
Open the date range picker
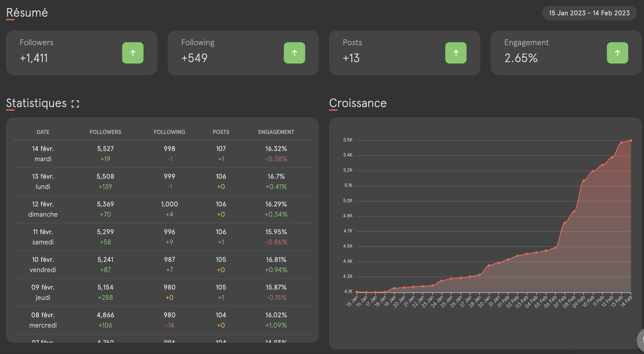click(x=589, y=13)
